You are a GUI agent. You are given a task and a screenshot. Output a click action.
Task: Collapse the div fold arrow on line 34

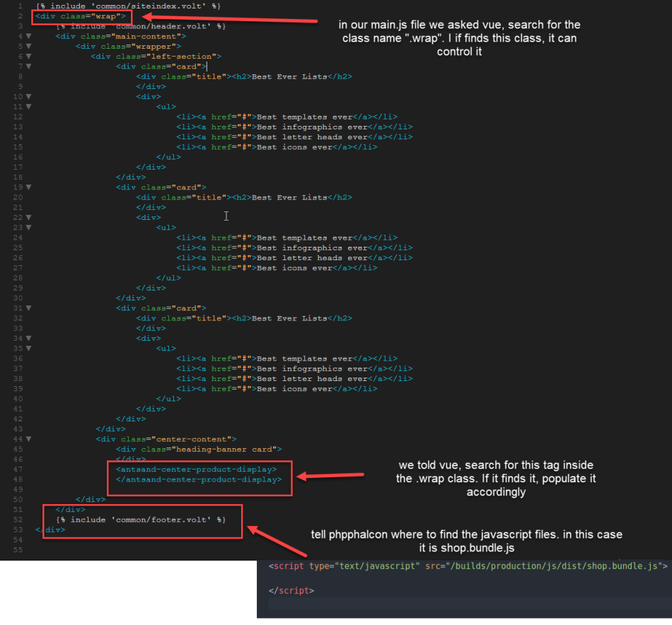(29, 339)
